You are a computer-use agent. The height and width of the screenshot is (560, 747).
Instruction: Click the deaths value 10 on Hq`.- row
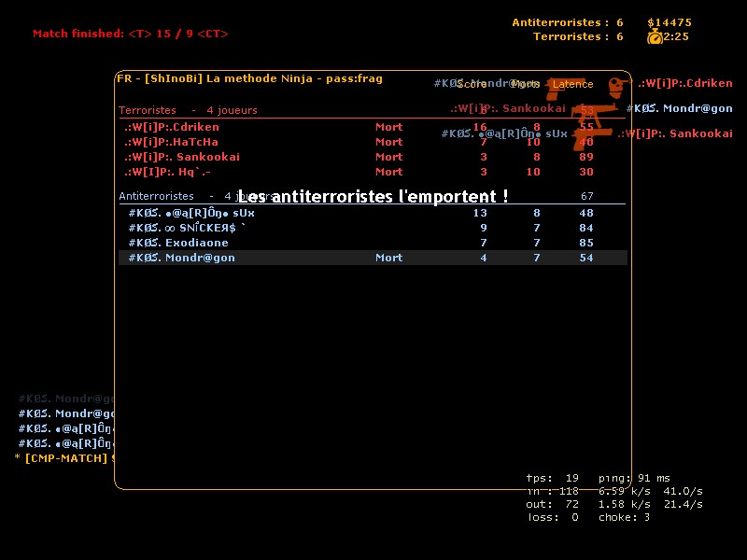pyautogui.click(x=533, y=172)
